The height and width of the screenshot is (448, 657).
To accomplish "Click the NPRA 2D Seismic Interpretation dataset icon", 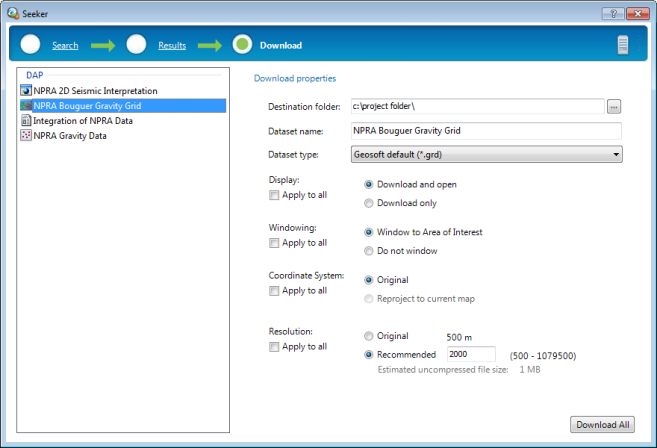I will tap(26, 91).
